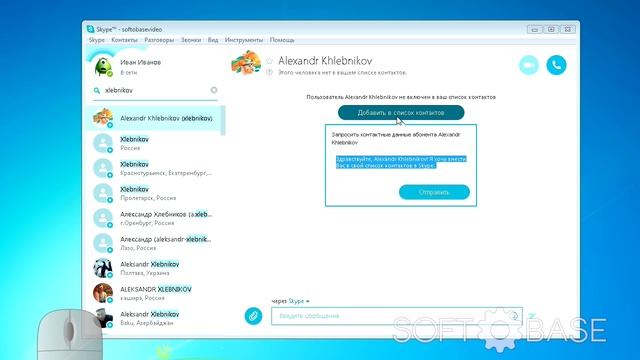Open the Помощь menu
The image size is (640, 360).
(282, 40)
